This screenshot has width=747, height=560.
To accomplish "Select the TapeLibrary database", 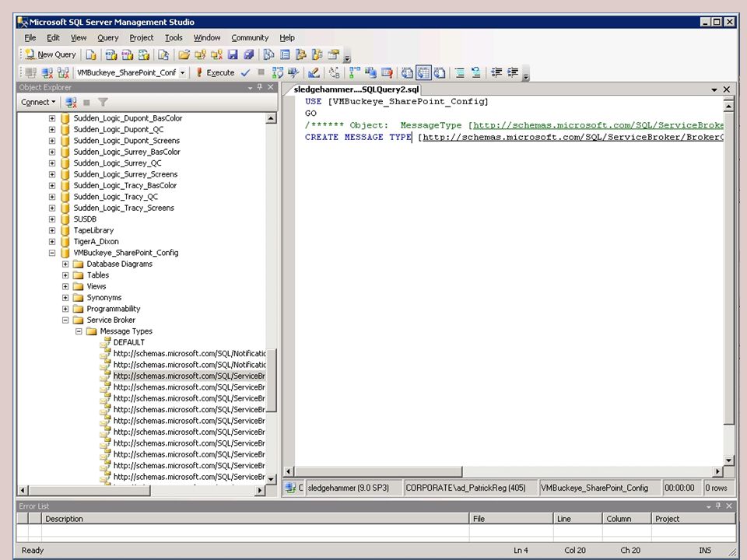I will (x=93, y=230).
